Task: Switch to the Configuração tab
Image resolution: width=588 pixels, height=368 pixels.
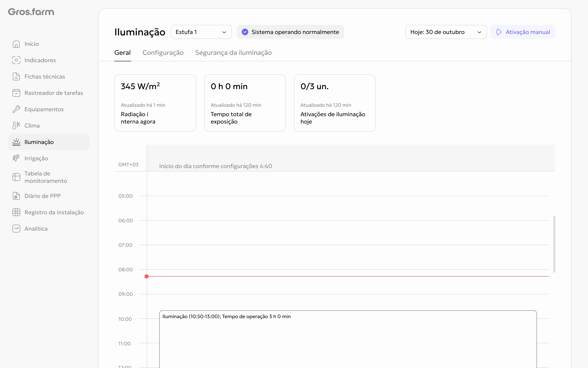Action: click(163, 53)
